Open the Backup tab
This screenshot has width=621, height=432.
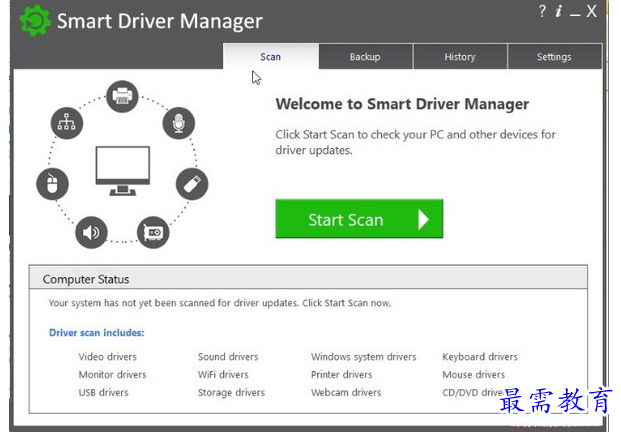tap(365, 57)
